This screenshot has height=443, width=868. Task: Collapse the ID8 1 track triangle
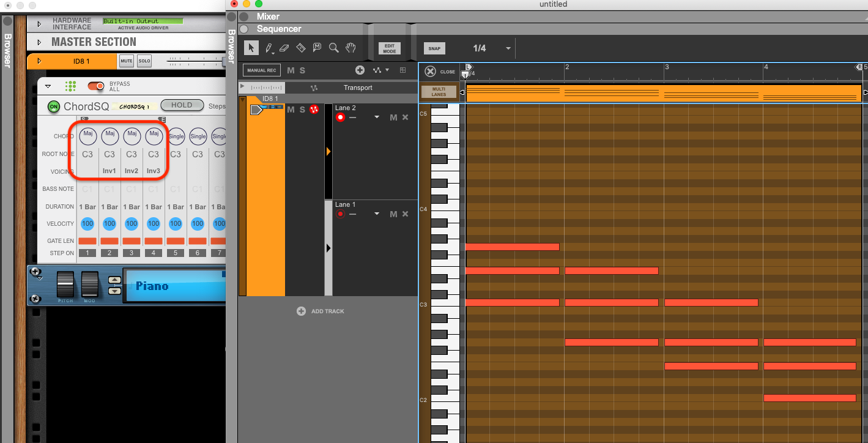242,100
